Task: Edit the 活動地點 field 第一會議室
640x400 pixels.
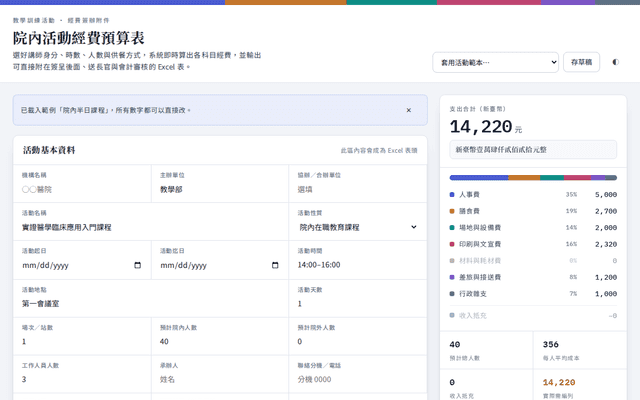Action: click(x=151, y=304)
